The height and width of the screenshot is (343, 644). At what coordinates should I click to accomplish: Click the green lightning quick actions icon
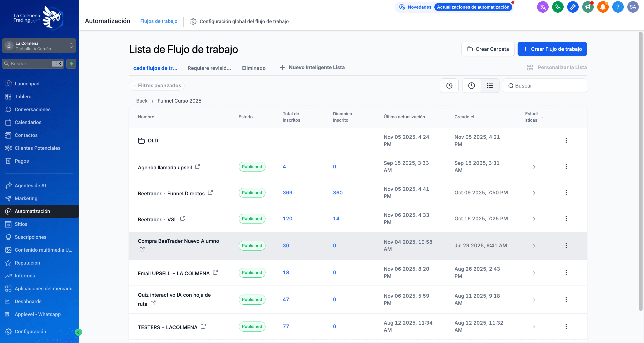click(71, 63)
